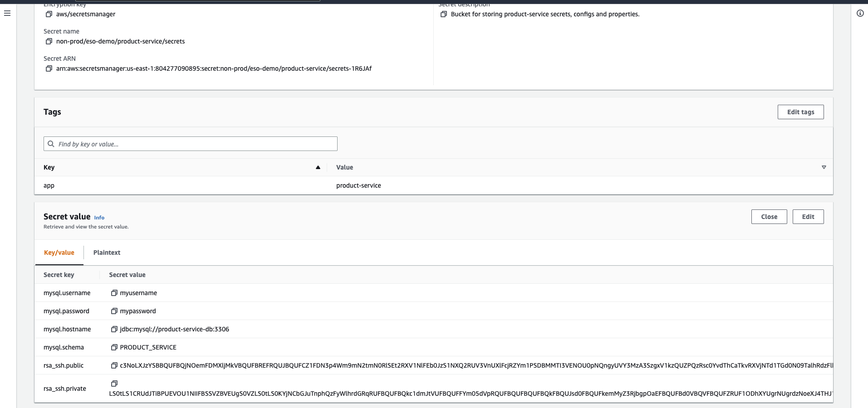Copy the secret name value

49,42
